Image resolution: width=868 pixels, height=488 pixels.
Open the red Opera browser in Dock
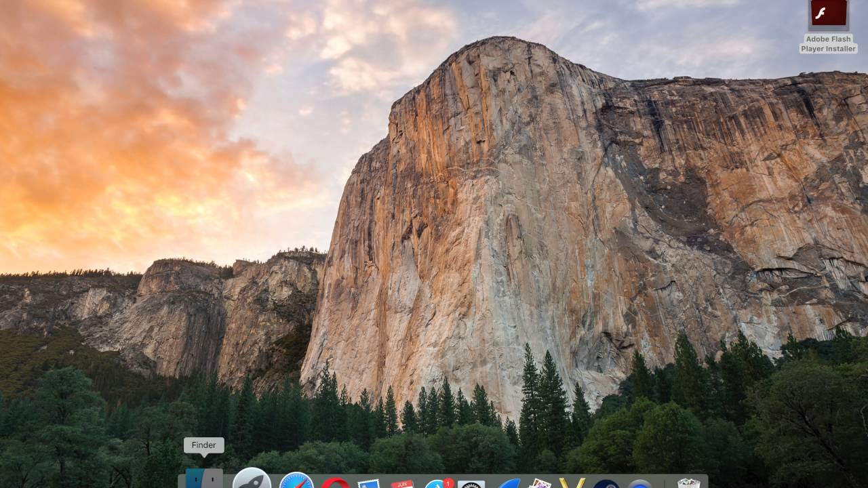[335, 483]
